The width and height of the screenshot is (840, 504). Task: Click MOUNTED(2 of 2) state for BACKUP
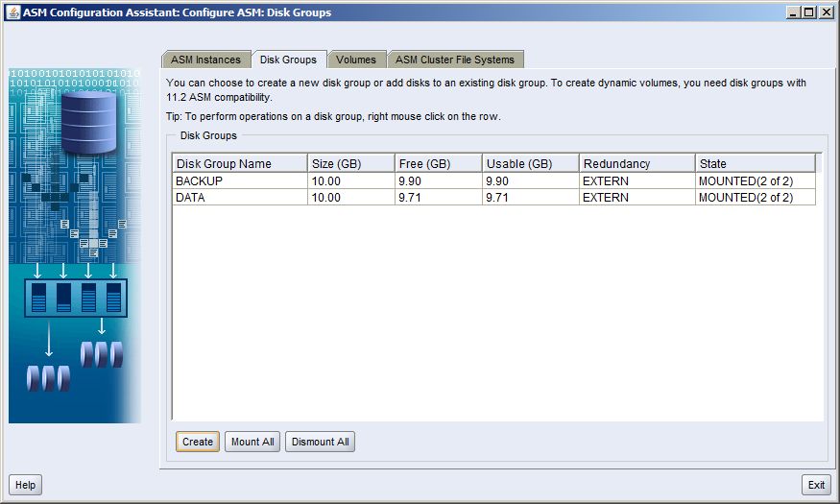[756, 181]
